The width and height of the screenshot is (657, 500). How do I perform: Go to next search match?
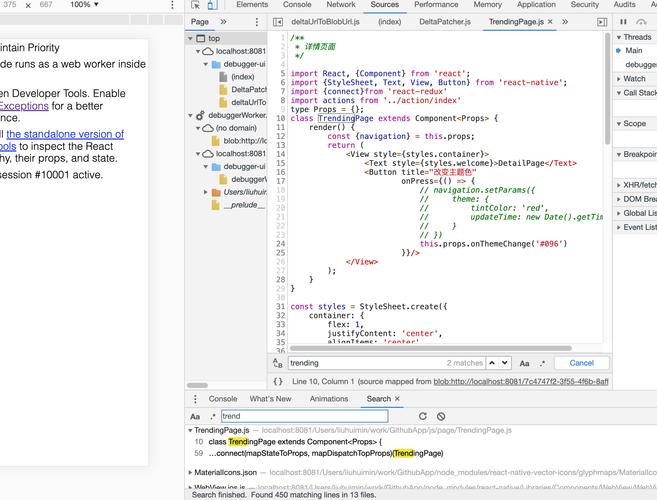point(505,363)
